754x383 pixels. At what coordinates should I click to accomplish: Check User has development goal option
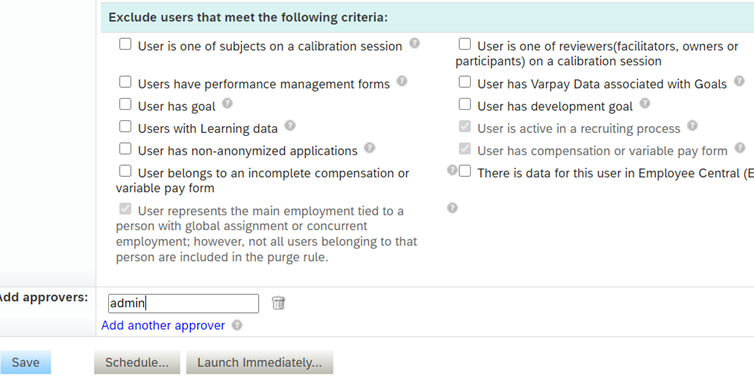coord(465,104)
